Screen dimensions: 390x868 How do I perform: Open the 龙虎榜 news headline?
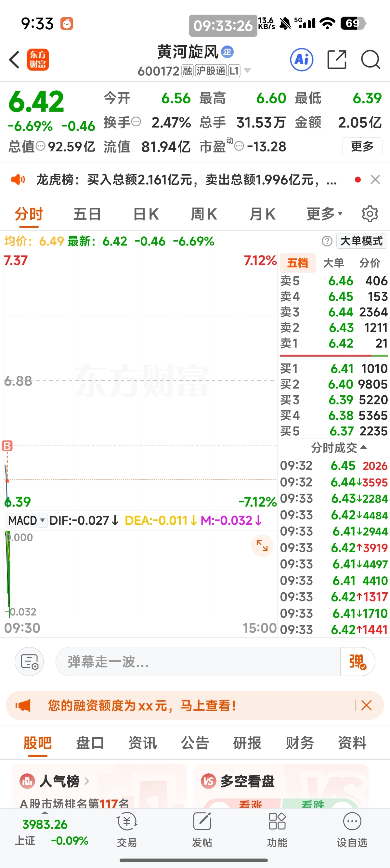[x=186, y=179]
